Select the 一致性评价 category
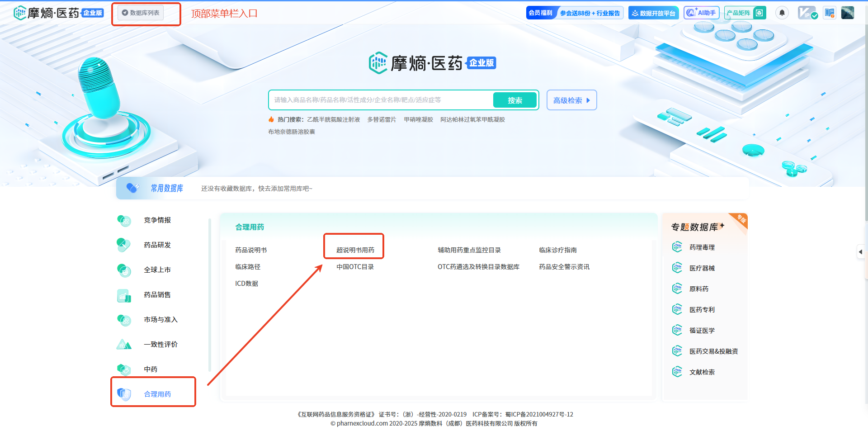The width and height of the screenshot is (868, 431). click(x=161, y=345)
